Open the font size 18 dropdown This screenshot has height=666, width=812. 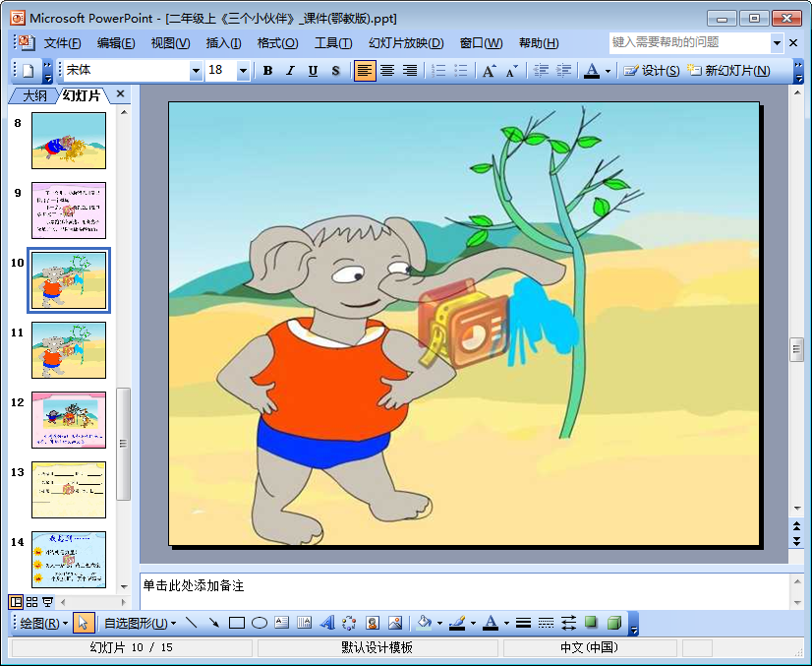click(x=243, y=71)
